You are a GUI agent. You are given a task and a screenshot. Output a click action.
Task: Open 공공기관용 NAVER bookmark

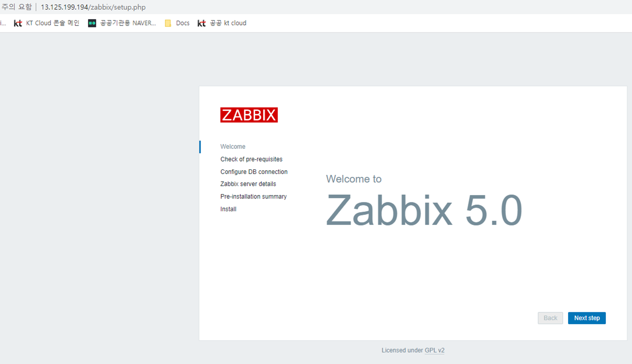click(122, 23)
